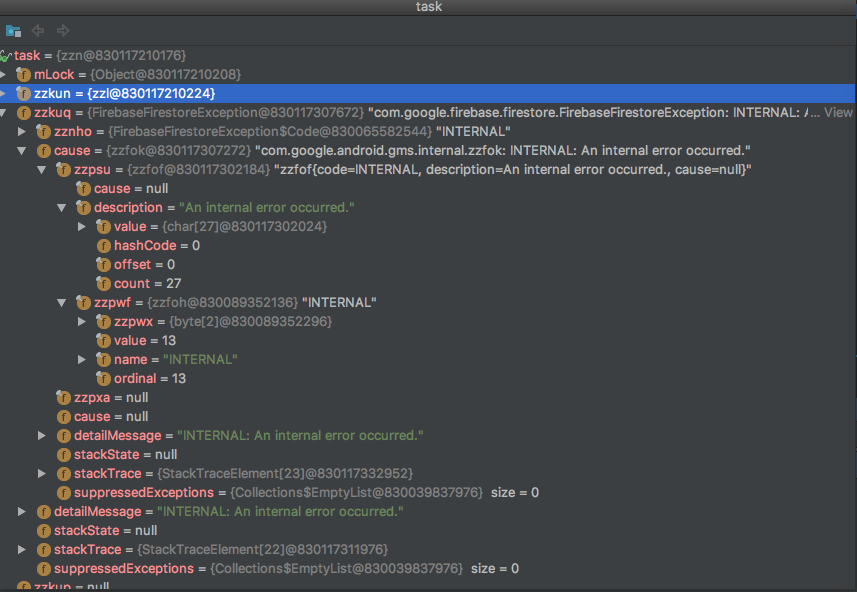
Task: Click detailMessage row under zzfok cause
Action: click(428, 436)
